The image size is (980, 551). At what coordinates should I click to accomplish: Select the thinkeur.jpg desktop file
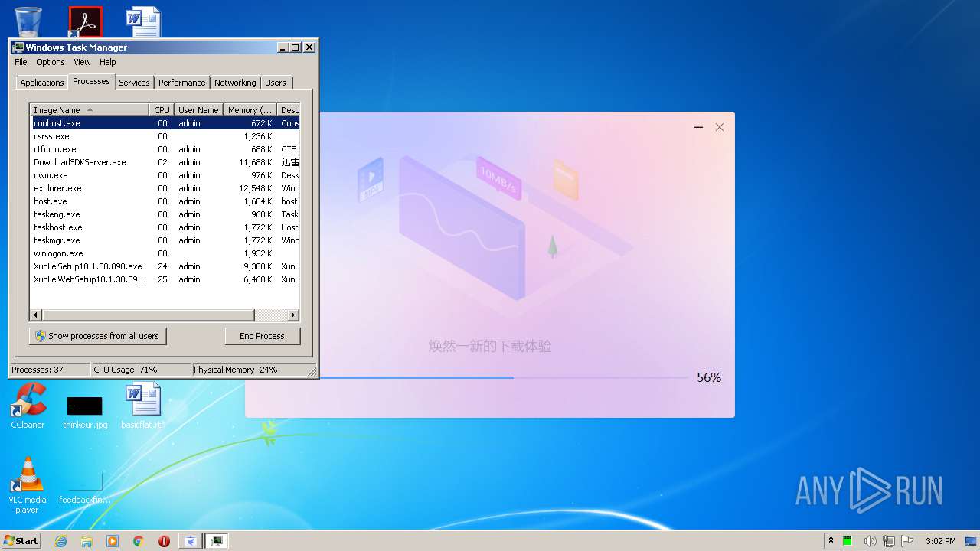(85, 412)
